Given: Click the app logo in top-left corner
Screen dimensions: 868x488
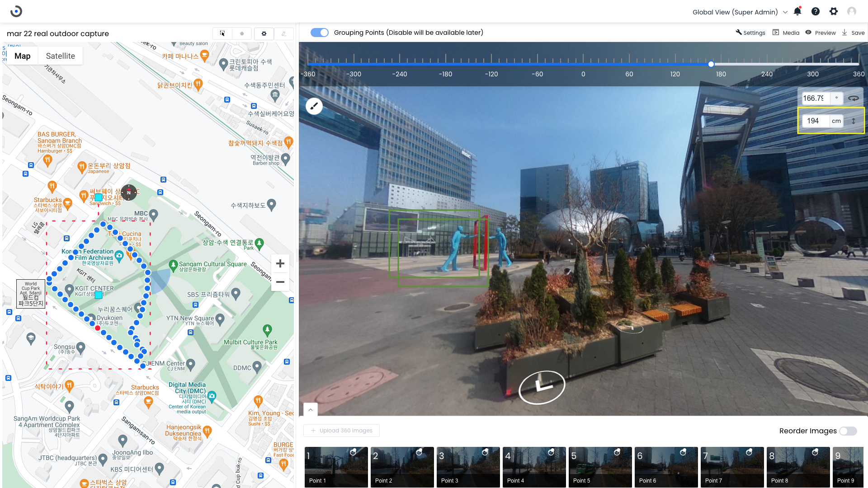Looking at the screenshot, I should point(16,11).
